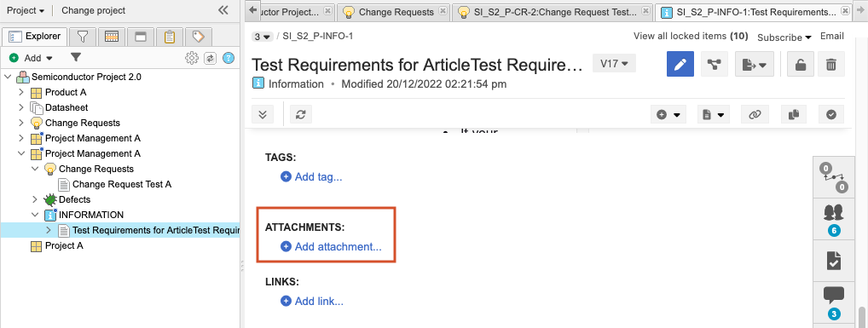Click Change project
This screenshot has height=328, width=868.
pyautogui.click(x=94, y=10)
